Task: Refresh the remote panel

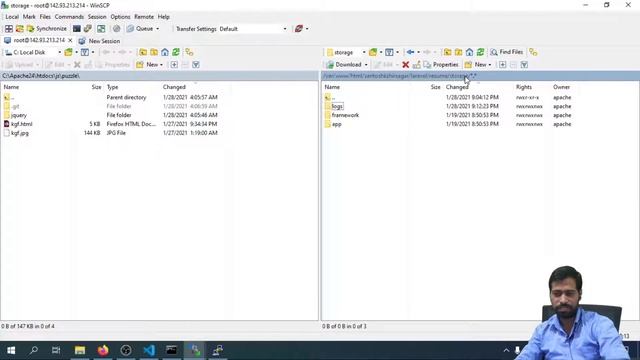Action: (x=480, y=52)
